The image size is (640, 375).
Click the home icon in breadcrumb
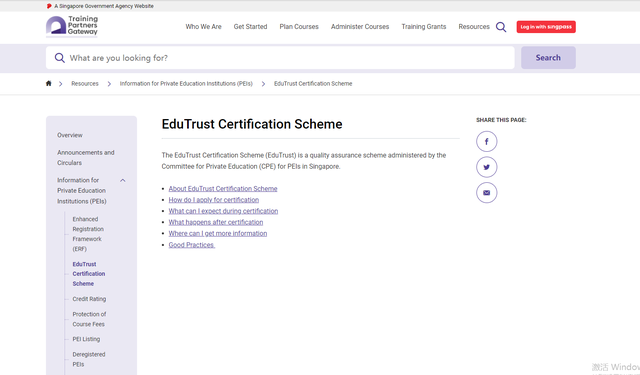[49, 84]
